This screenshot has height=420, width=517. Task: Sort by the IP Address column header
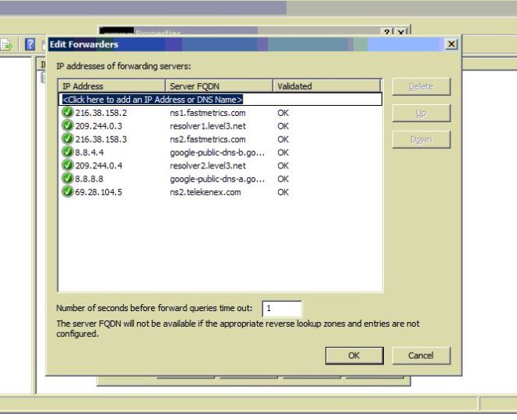coord(112,86)
